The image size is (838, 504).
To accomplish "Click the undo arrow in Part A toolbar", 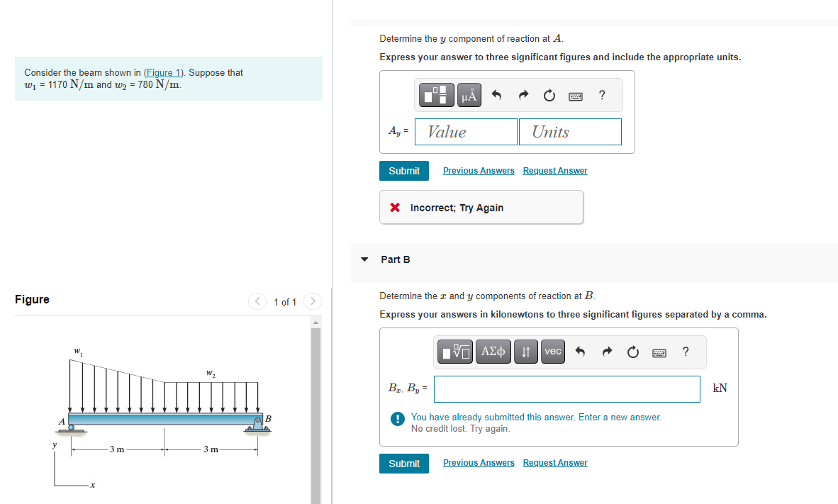I will point(496,94).
